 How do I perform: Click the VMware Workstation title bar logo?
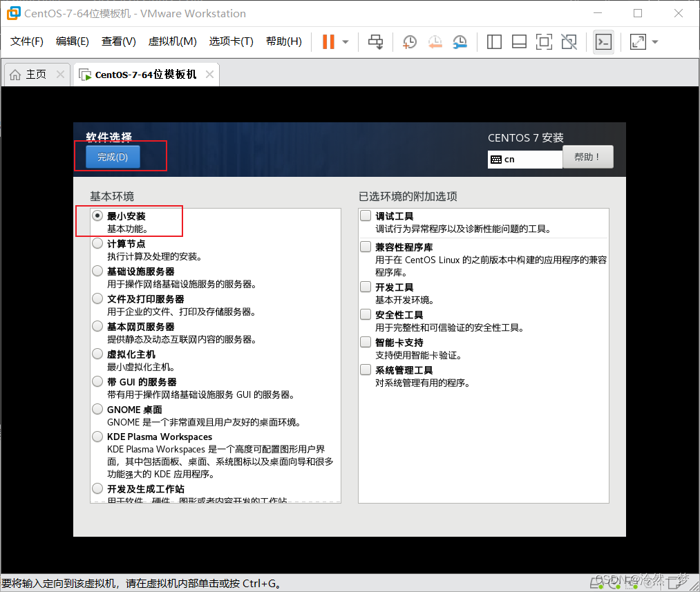pyautogui.click(x=13, y=13)
